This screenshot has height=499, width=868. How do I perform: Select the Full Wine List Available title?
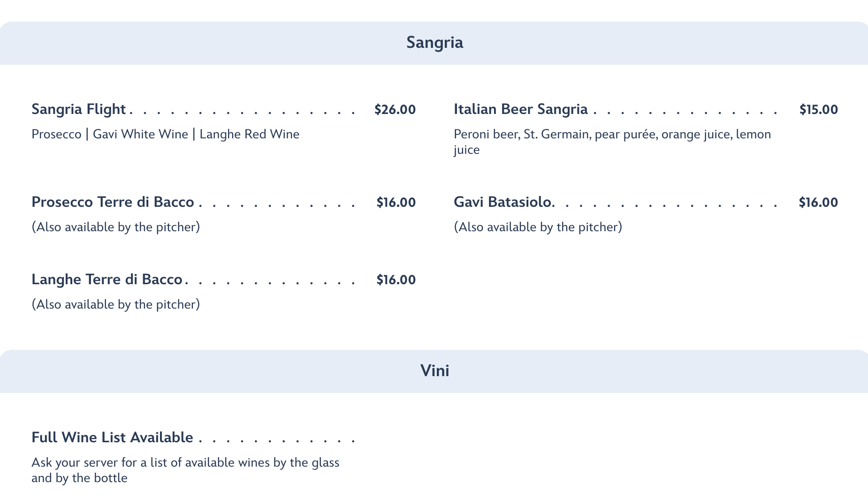(112, 438)
